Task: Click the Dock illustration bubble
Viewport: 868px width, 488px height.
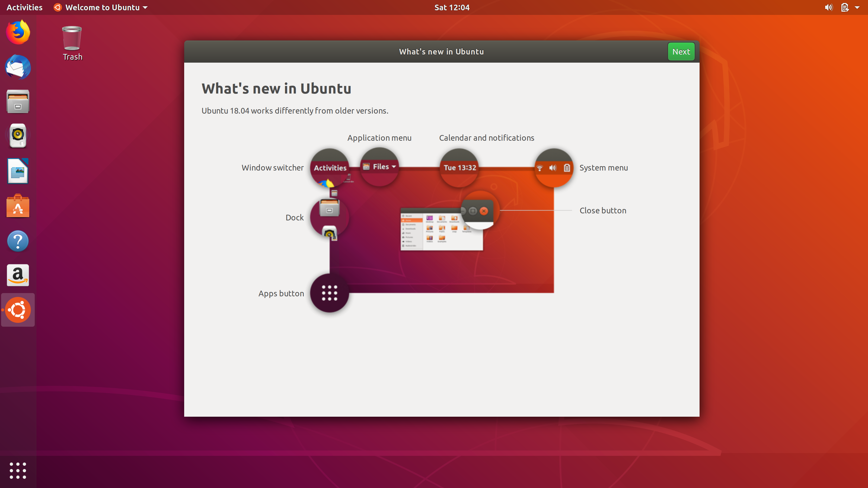Action: click(330, 217)
